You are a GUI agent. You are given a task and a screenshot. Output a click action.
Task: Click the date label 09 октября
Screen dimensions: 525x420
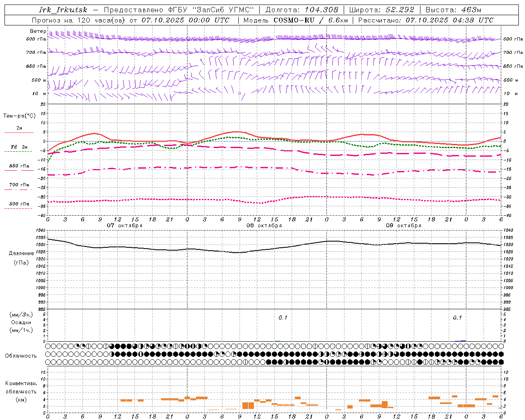coord(404,225)
